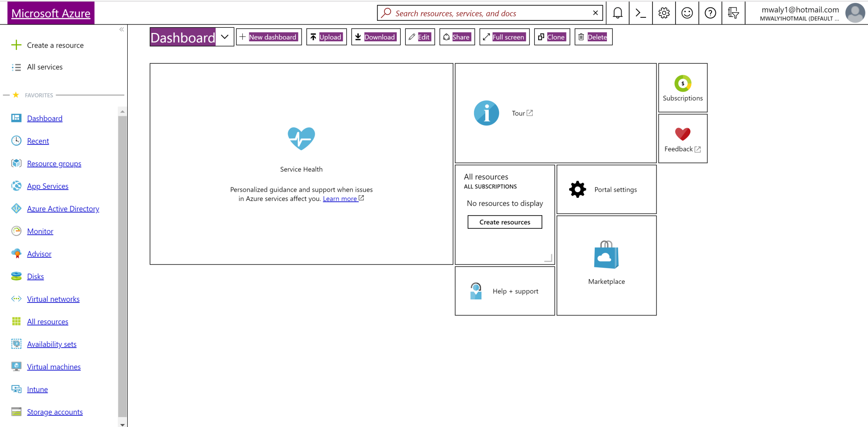The width and height of the screenshot is (868, 427).
Task: Open Storage accounts link in favorites
Action: [x=55, y=412]
